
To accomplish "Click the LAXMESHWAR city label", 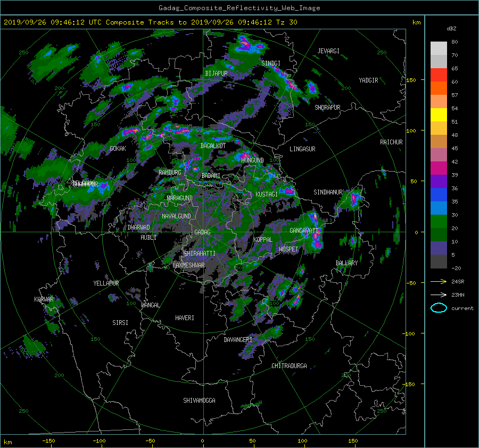I will coord(188,265).
